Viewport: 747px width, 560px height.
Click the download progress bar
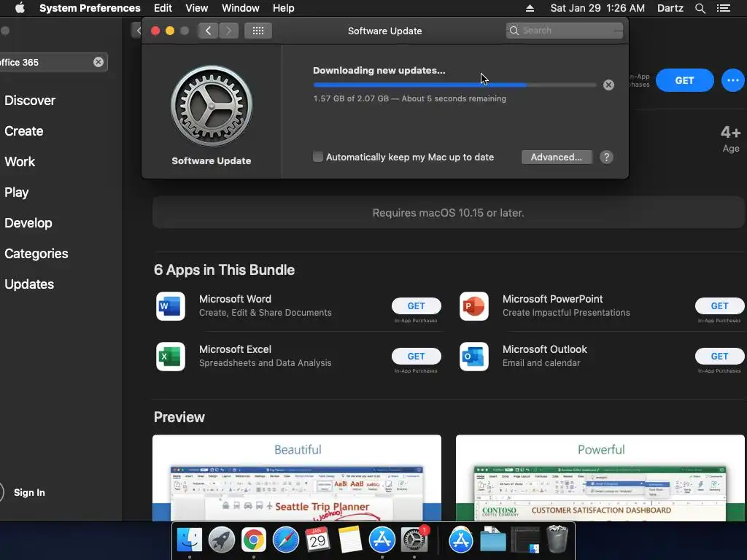pyautogui.click(x=454, y=85)
